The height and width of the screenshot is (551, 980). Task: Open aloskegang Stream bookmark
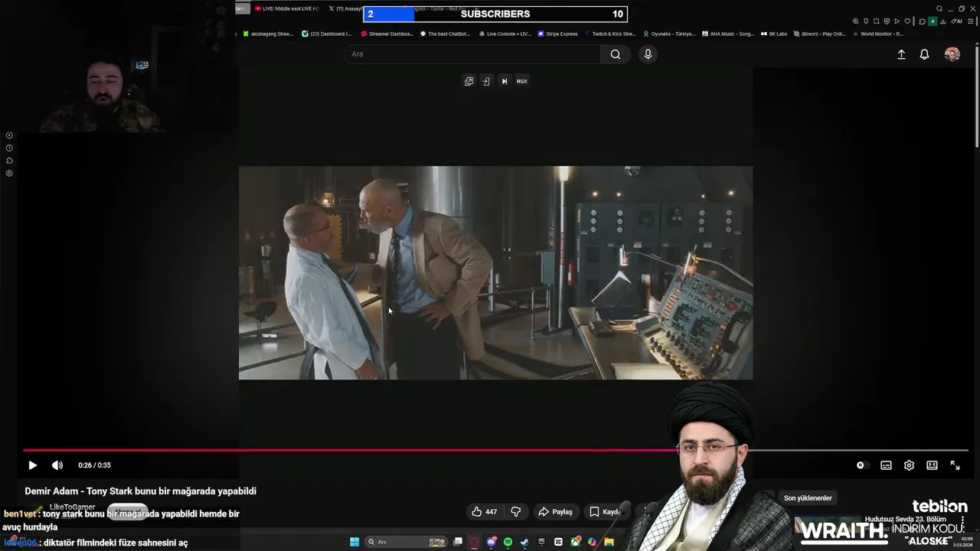(268, 34)
